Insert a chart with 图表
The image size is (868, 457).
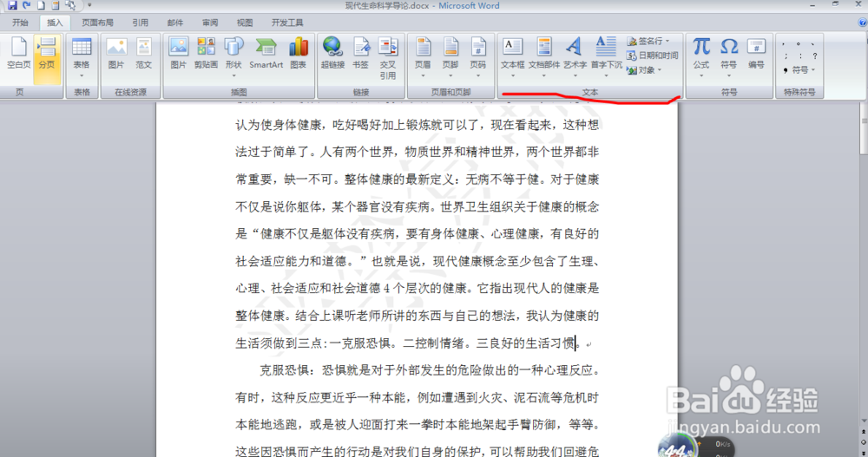pos(299,54)
